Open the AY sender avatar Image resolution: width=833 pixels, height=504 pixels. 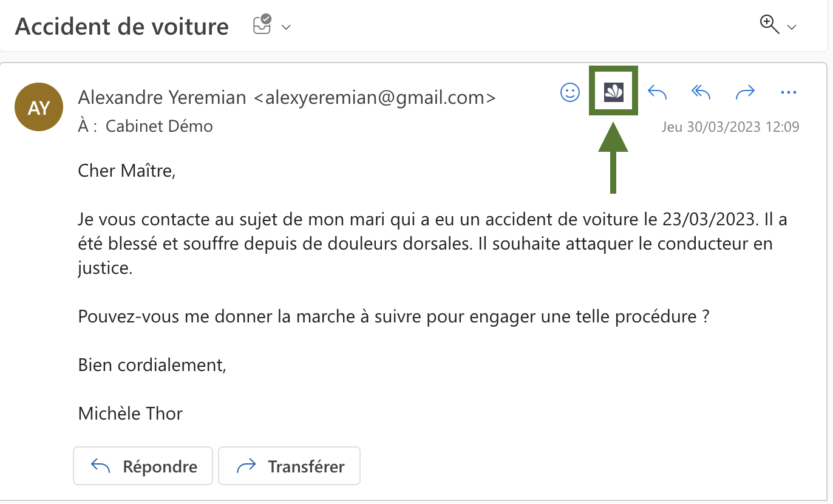pyautogui.click(x=39, y=107)
